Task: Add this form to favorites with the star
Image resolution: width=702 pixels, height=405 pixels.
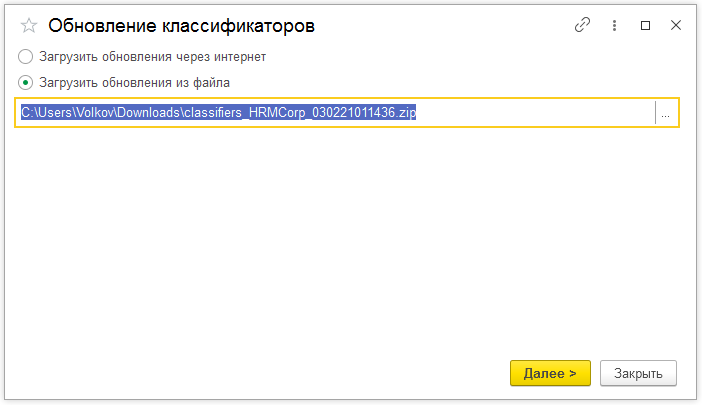Action: 28,27
